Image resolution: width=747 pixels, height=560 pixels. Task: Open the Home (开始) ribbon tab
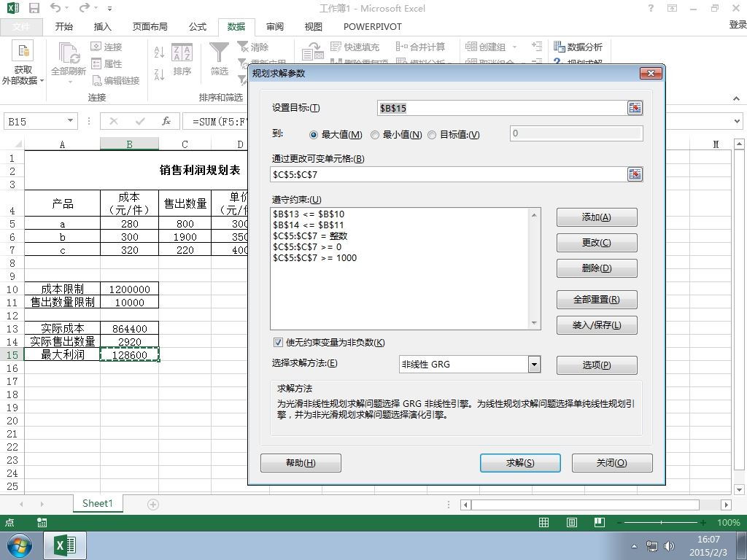click(x=64, y=27)
